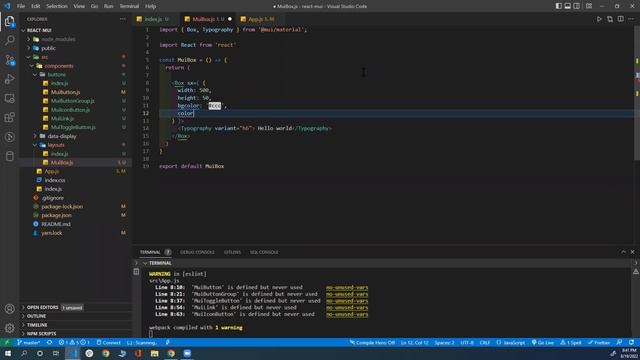Click Prettier in status bar
Viewport: 640px width, 360px height.
pyautogui.click(x=599, y=342)
